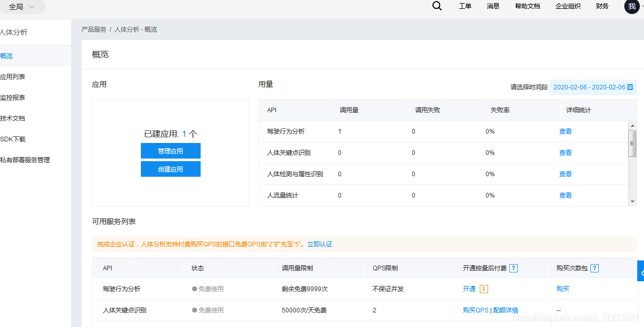The height and width of the screenshot is (327, 644).
Task: Select 概览 in the sidebar
Action: click(35, 56)
